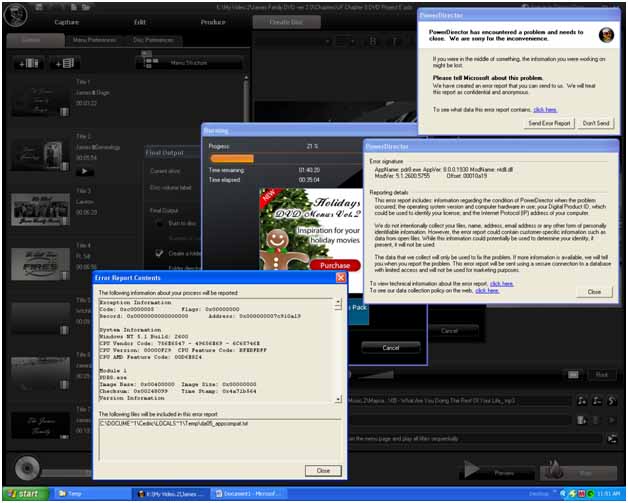This screenshot has height=503, width=628.
Task: Switch to the Capture module
Action: tap(66, 22)
